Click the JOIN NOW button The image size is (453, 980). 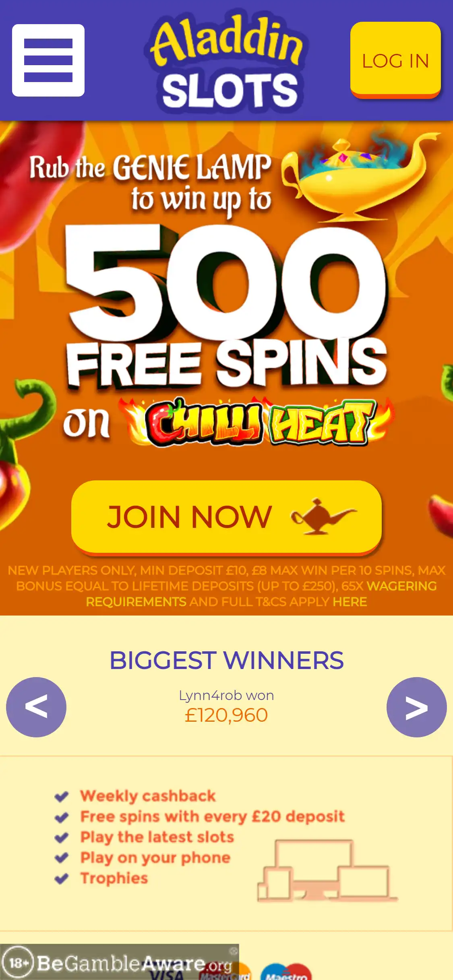(226, 517)
